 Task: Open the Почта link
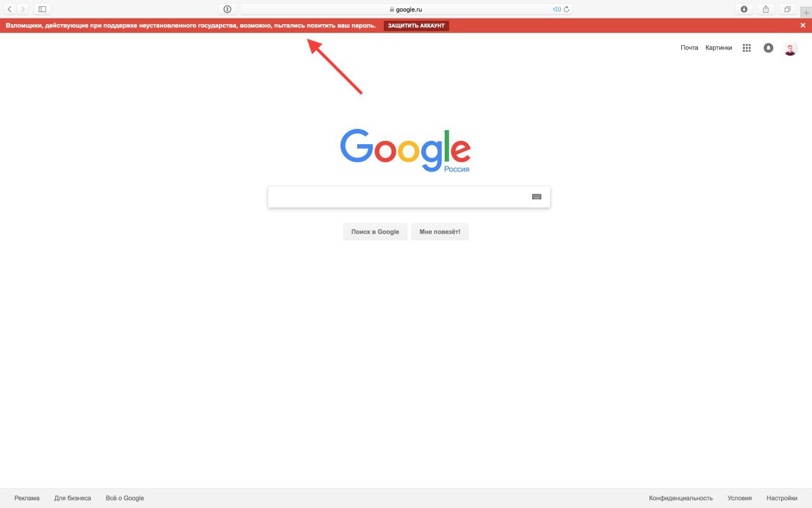(689, 48)
